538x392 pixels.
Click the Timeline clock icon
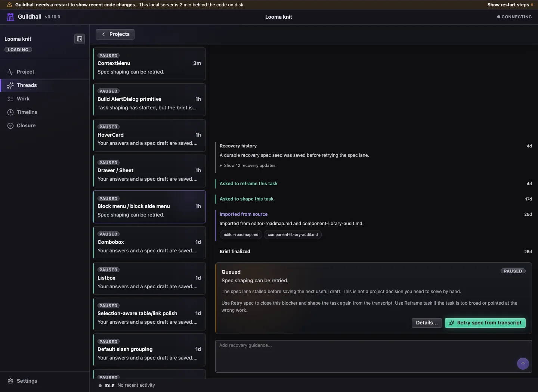pos(10,112)
